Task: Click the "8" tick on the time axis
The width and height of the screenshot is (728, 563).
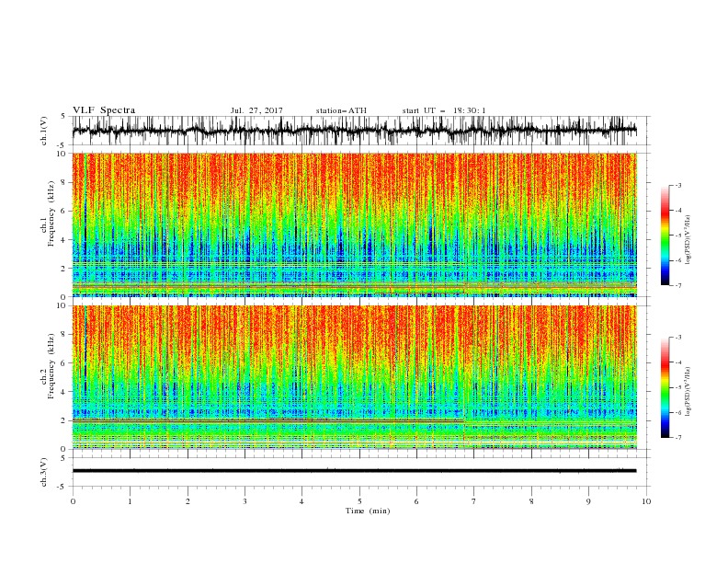Action: [x=531, y=501]
